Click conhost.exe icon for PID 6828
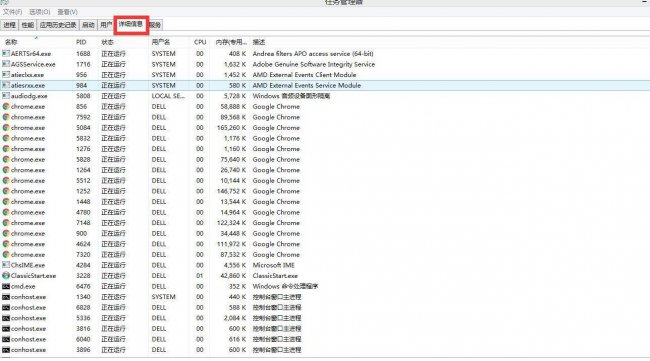The width and height of the screenshot is (650, 361). click(x=6, y=308)
